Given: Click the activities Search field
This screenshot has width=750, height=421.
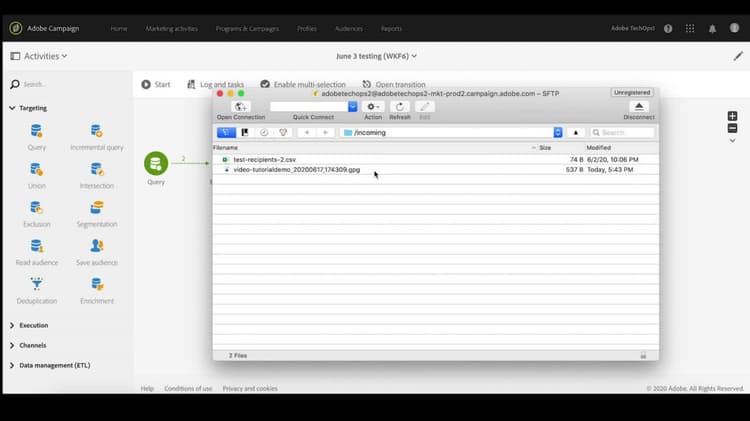Looking at the screenshot, I should click(x=67, y=84).
